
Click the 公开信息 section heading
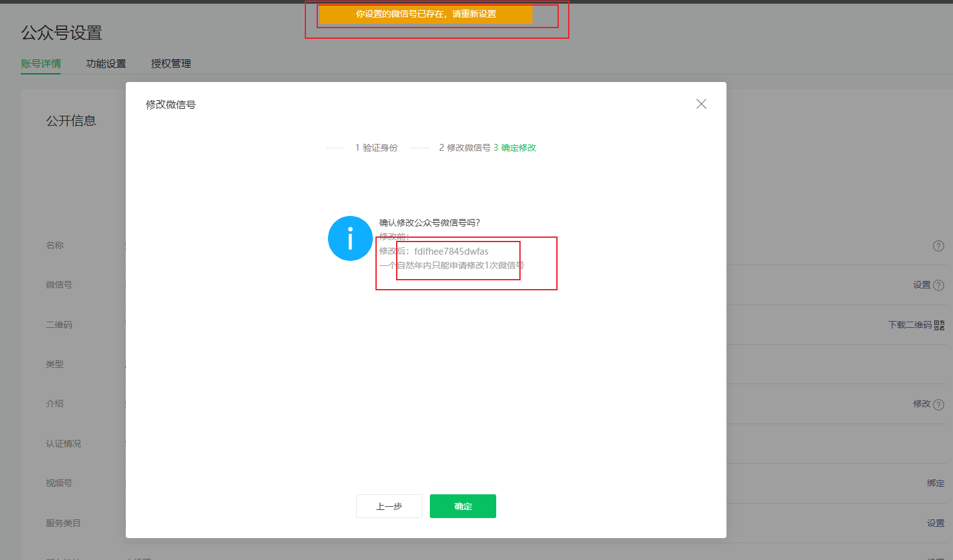[x=71, y=121]
